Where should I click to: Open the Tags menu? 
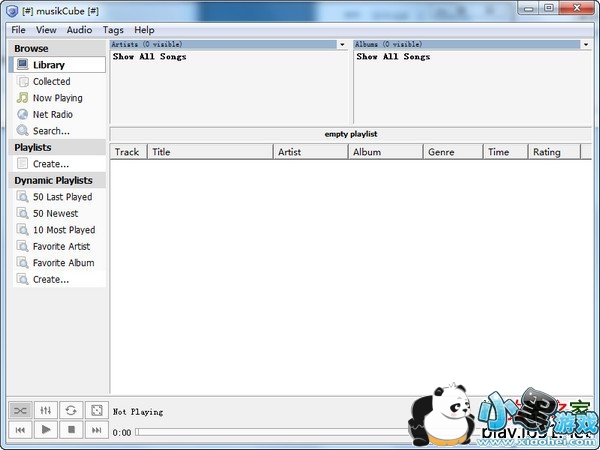click(x=113, y=30)
